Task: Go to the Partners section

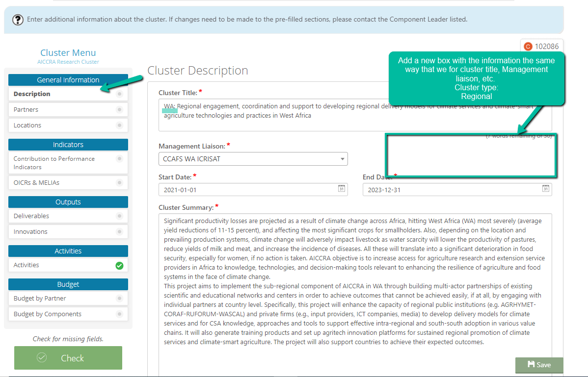Action: (x=68, y=110)
